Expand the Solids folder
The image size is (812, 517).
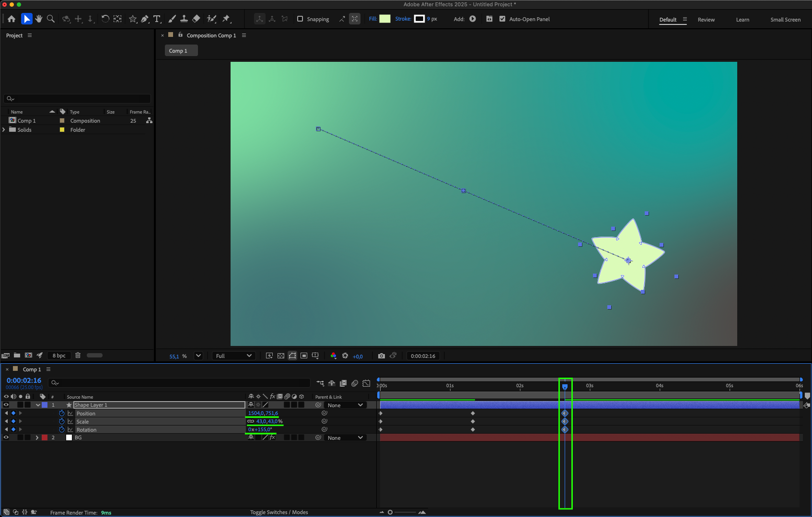(x=4, y=130)
